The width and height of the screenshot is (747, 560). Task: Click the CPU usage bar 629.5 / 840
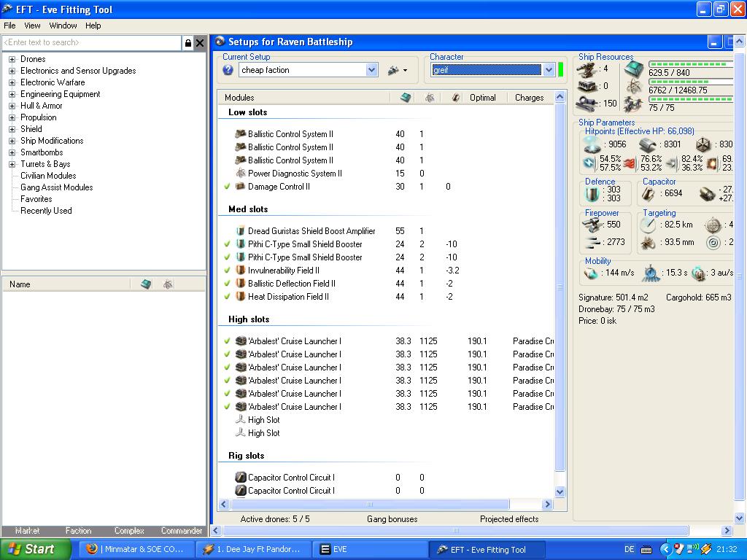tap(691, 64)
